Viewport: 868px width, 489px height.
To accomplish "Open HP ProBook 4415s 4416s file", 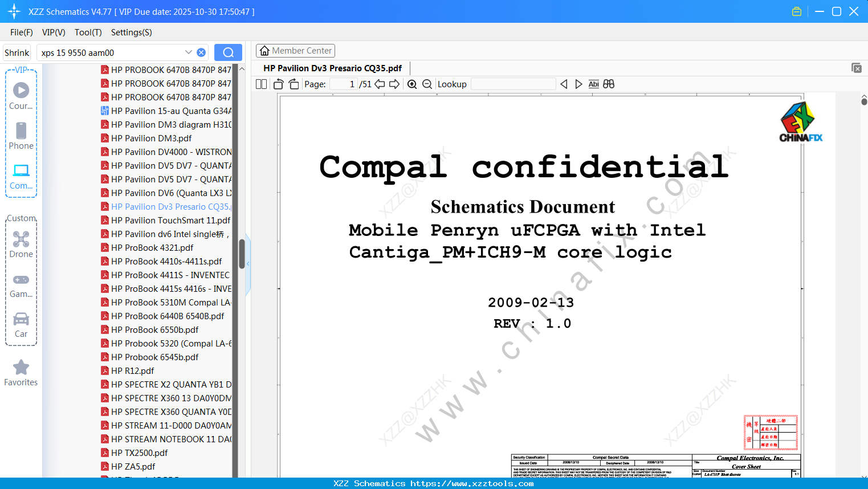I will click(166, 289).
